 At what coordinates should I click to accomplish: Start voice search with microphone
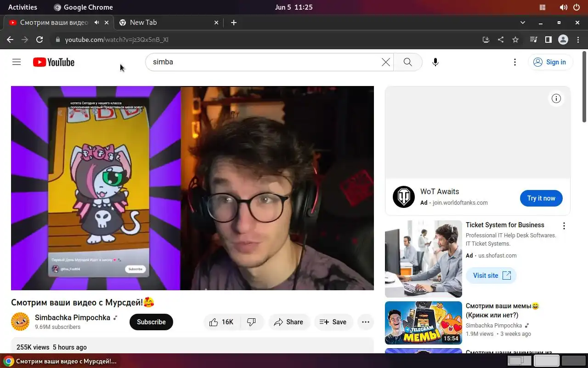(435, 62)
